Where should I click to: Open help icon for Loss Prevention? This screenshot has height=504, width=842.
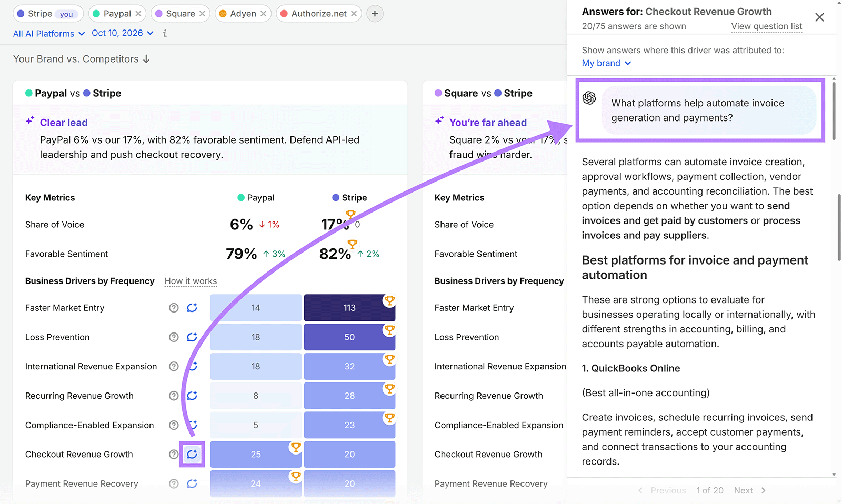174,337
